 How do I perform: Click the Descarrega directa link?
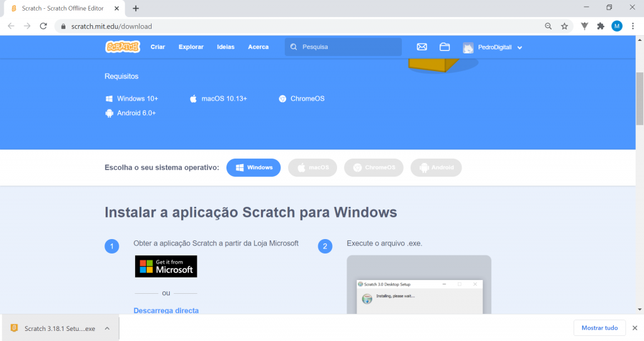[x=166, y=311]
